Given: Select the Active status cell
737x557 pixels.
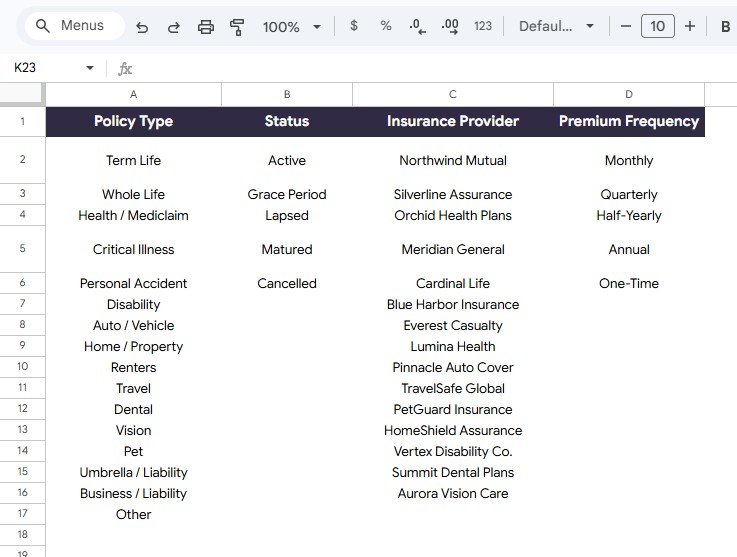Looking at the screenshot, I should (287, 160).
